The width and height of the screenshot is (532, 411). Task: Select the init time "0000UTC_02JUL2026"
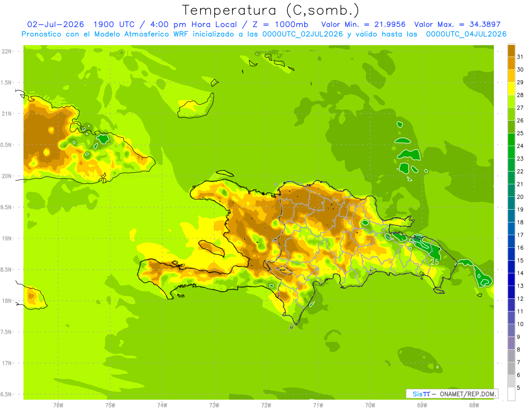(x=303, y=34)
